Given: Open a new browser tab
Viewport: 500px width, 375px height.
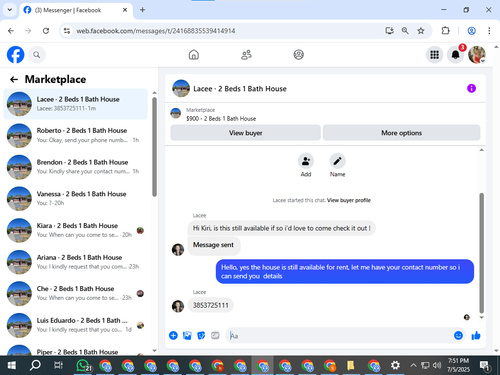Looking at the screenshot, I should point(142,10).
